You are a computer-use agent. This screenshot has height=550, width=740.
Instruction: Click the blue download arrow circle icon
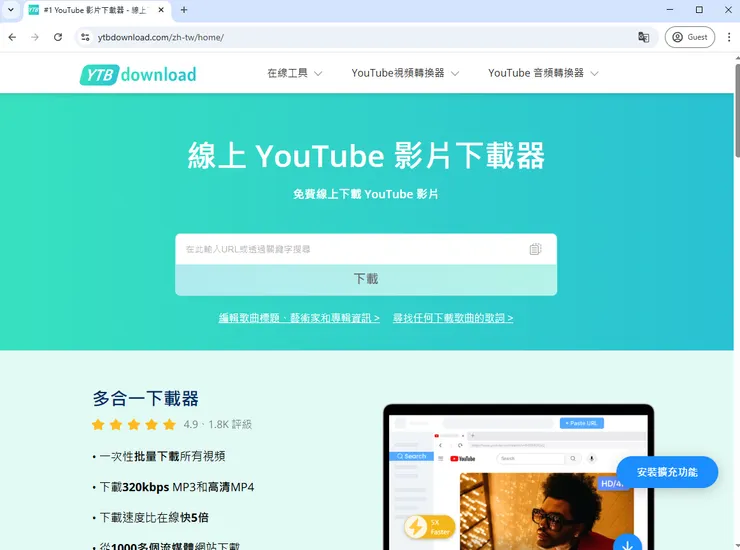pos(627,544)
